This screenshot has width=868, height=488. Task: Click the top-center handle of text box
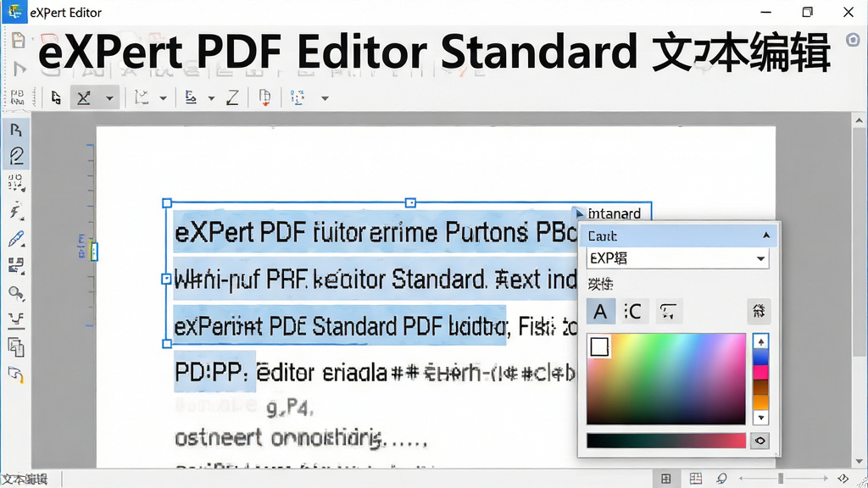coord(410,203)
